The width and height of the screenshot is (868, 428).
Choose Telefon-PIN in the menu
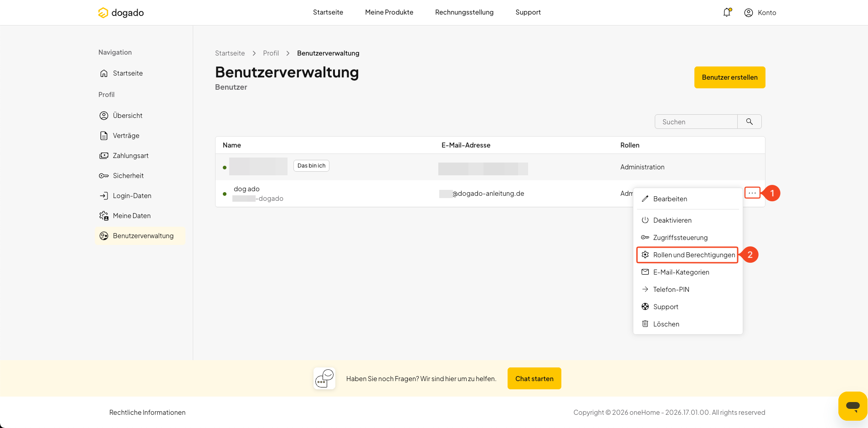click(x=688, y=290)
